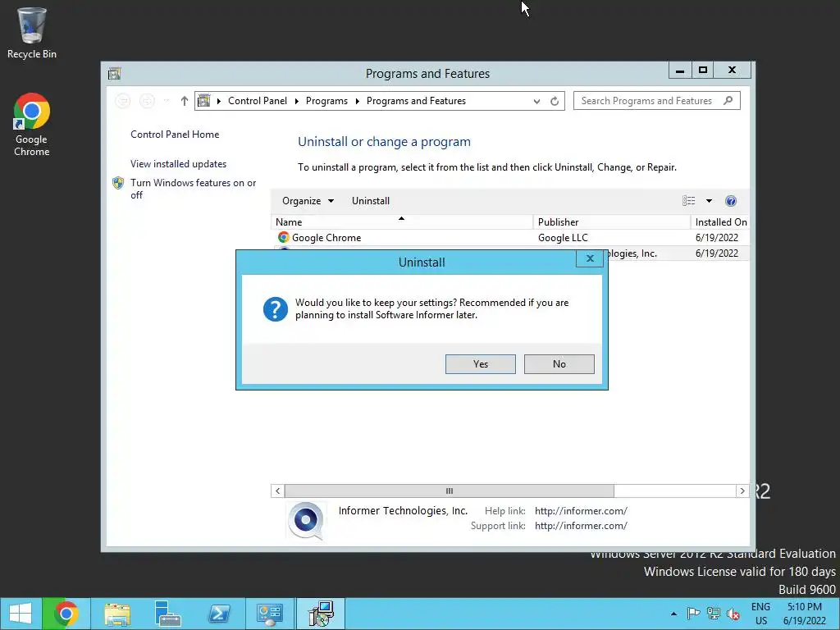Open Help with the question mark icon

coord(731,201)
